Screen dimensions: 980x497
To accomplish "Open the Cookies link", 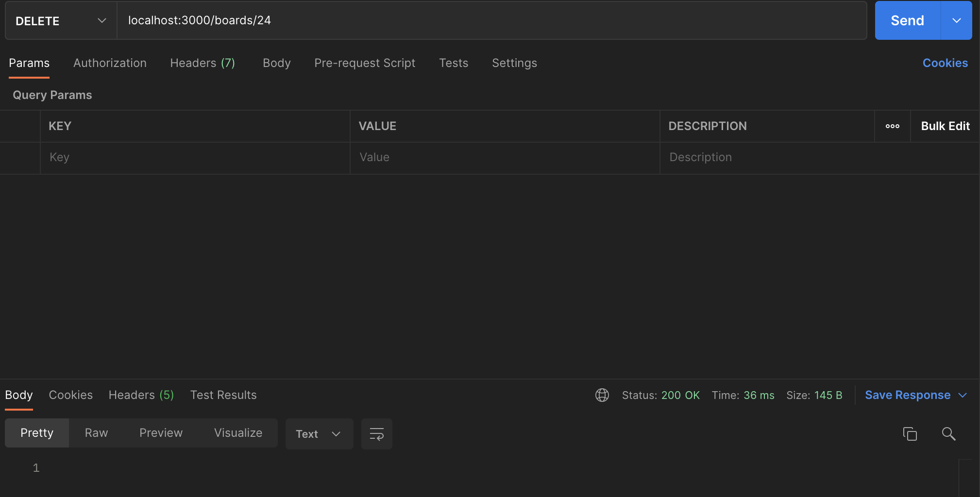I will (x=945, y=63).
